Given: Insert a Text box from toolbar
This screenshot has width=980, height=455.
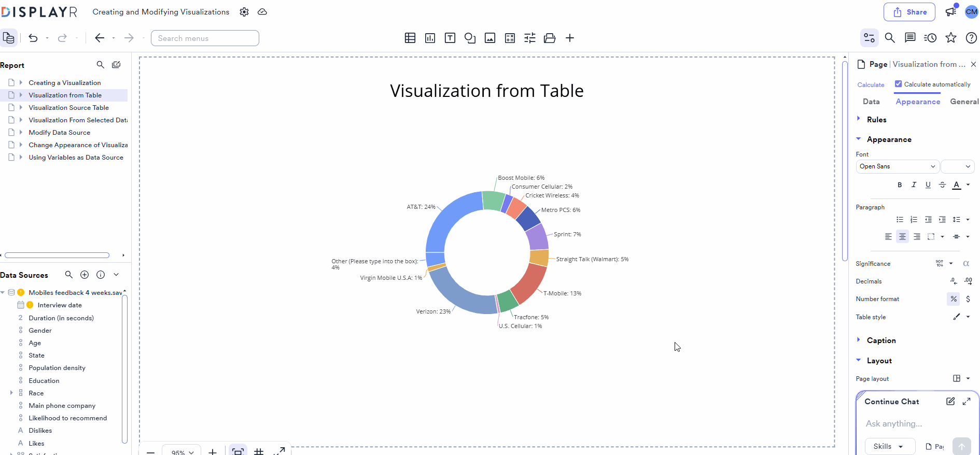Looking at the screenshot, I should tap(450, 38).
